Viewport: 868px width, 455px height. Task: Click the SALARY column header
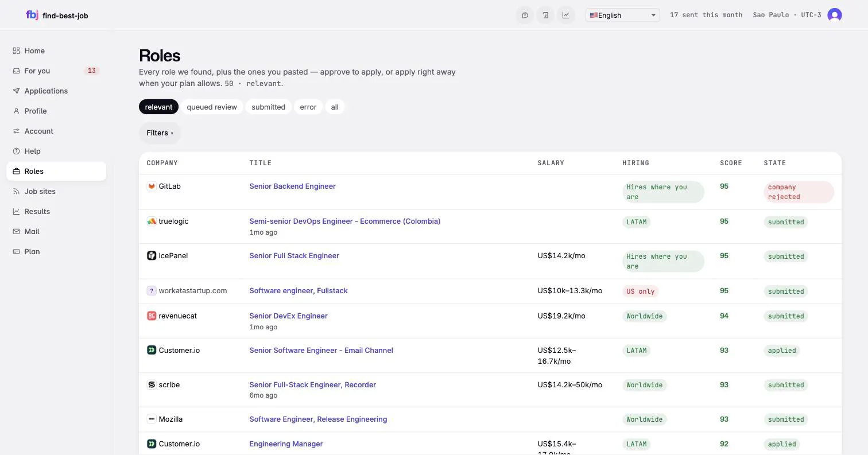click(x=551, y=164)
